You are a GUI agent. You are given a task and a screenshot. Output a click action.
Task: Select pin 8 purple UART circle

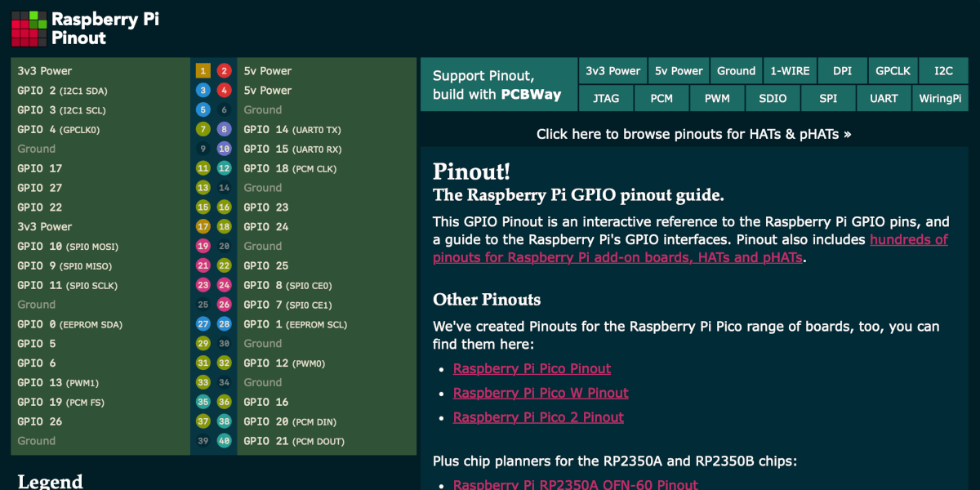click(224, 129)
